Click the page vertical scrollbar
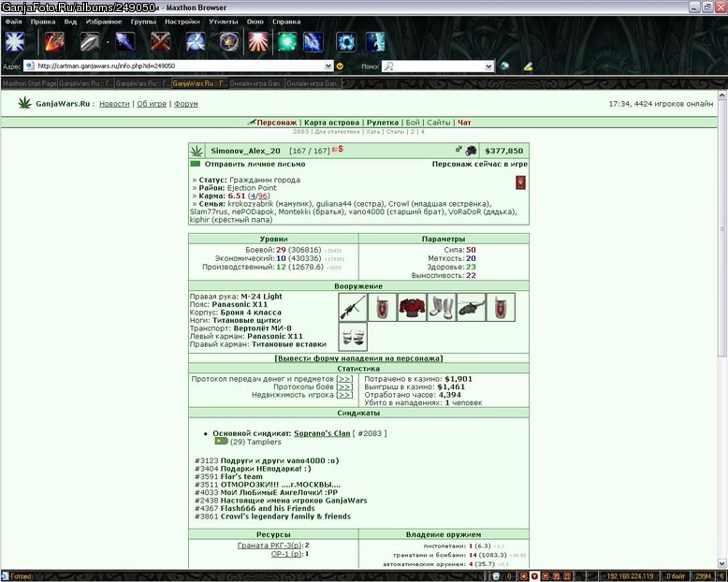The height and width of the screenshot is (582, 728). point(722,329)
